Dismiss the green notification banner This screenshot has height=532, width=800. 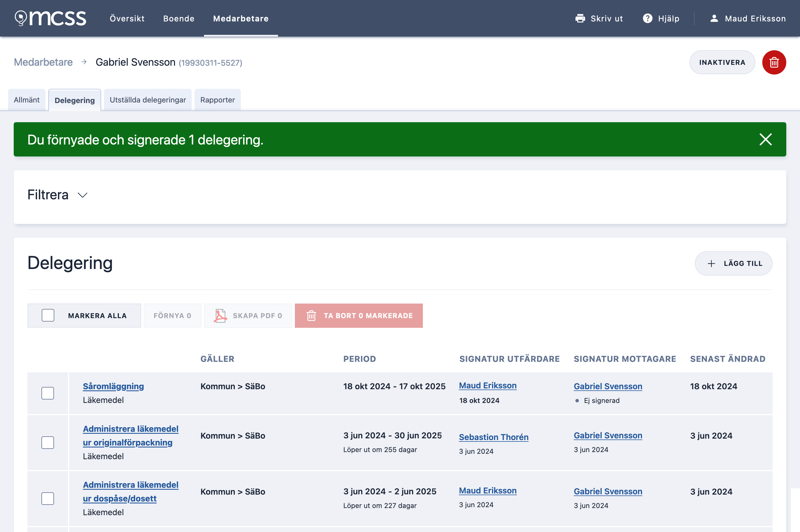pyautogui.click(x=765, y=139)
